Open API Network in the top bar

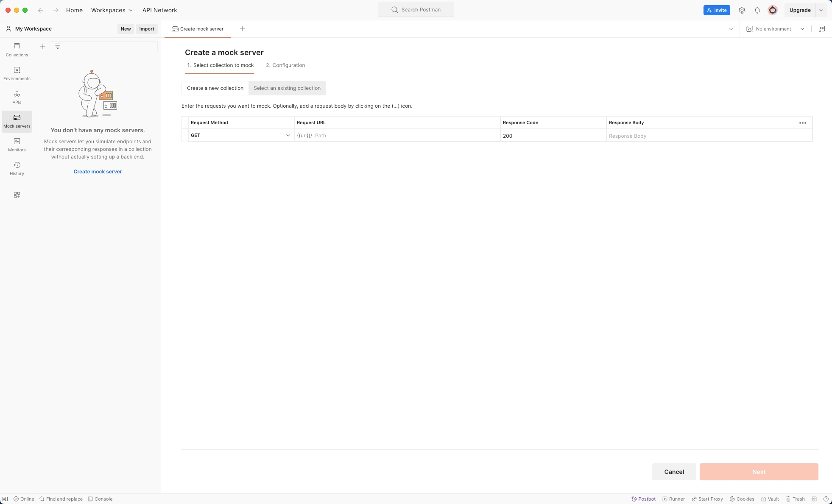click(x=159, y=10)
